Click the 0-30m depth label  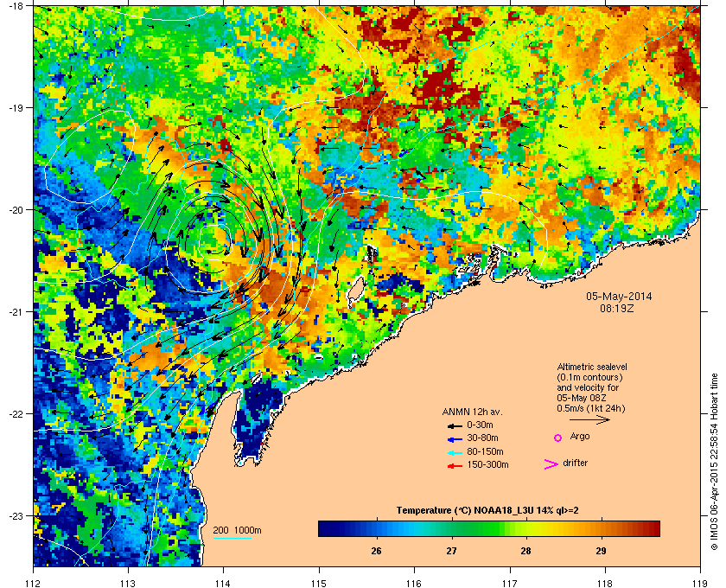click(x=480, y=425)
